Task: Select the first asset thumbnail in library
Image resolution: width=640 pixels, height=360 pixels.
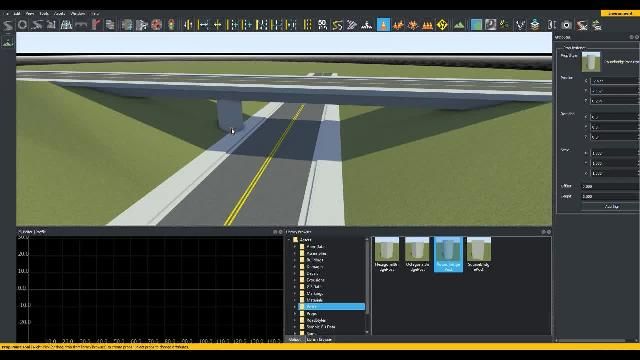Action: pos(387,254)
